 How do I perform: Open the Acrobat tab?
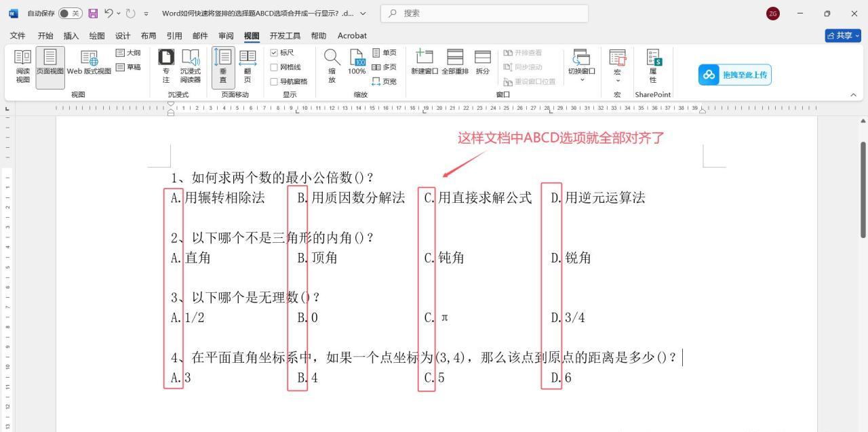(352, 36)
